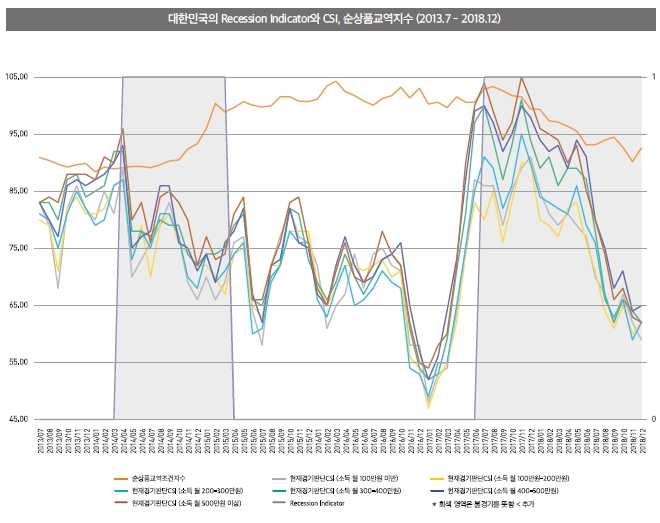Click the 55.00 label on the left axis
Screen dimensions: 660x523
pyautogui.click(x=19, y=362)
